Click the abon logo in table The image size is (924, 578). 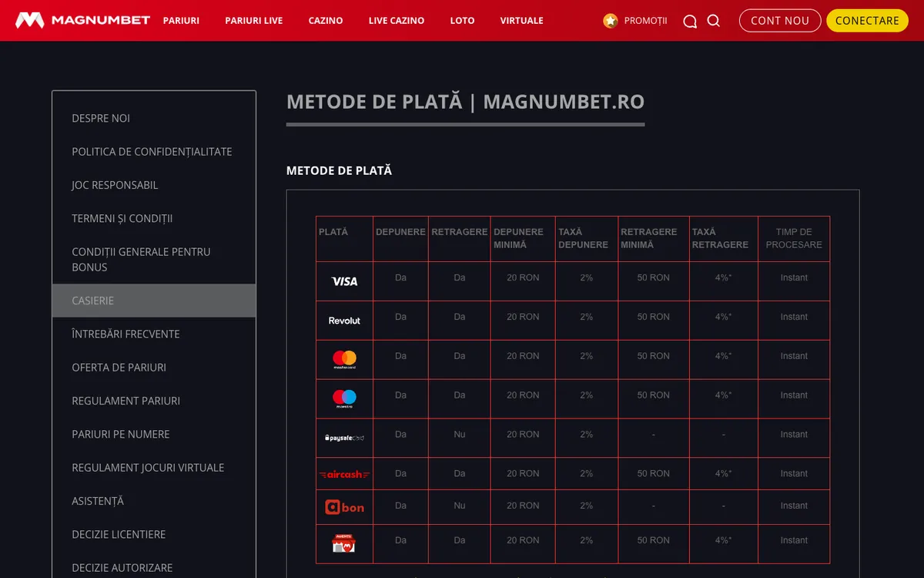tap(344, 507)
